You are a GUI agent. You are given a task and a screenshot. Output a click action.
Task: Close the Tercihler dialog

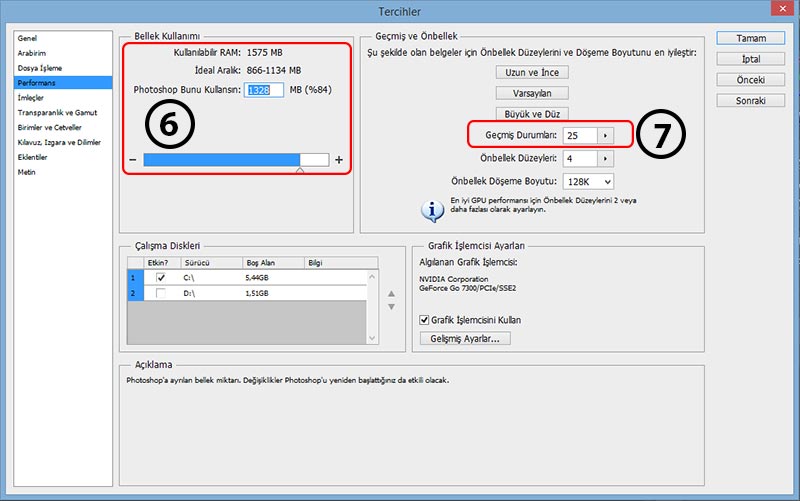point(783,8)
